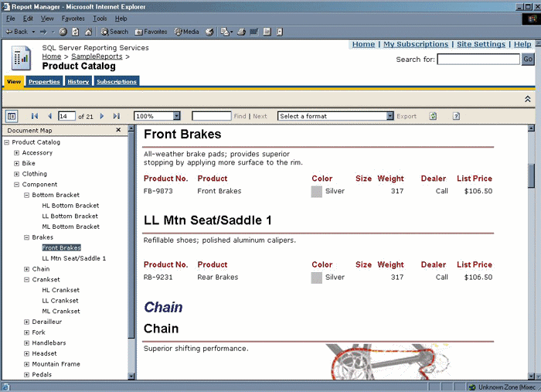Select HL Bottom Bracket in document map
The image size is (541, 392).
(70, 206)
